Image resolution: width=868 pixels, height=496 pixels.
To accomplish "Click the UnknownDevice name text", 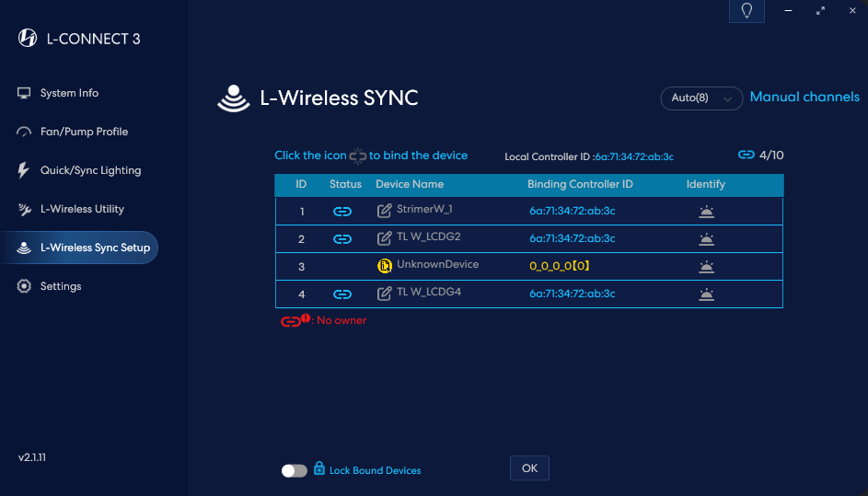I will tap(438, 264).
